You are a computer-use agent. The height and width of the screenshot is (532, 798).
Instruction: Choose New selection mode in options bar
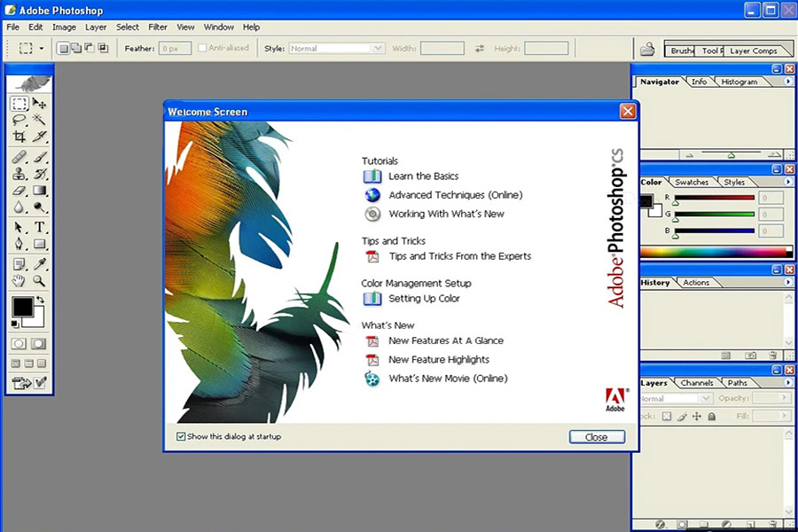point(63,49)
